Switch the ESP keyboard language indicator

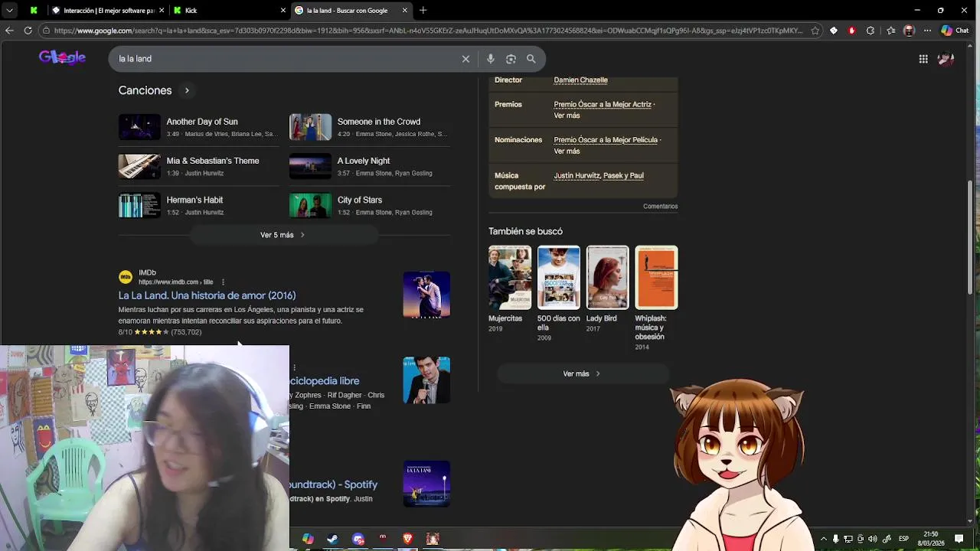pyautogui.click(x=903, y=539)
